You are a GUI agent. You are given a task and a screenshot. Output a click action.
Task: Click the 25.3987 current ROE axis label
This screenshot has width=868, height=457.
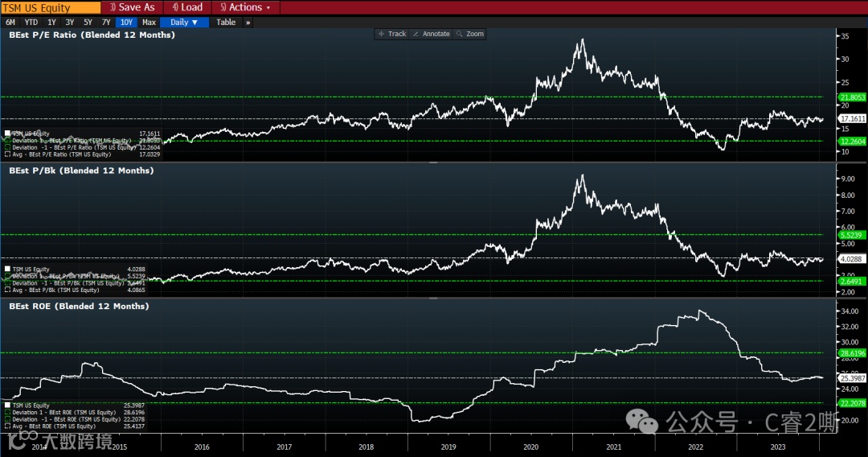click(852, 378)
